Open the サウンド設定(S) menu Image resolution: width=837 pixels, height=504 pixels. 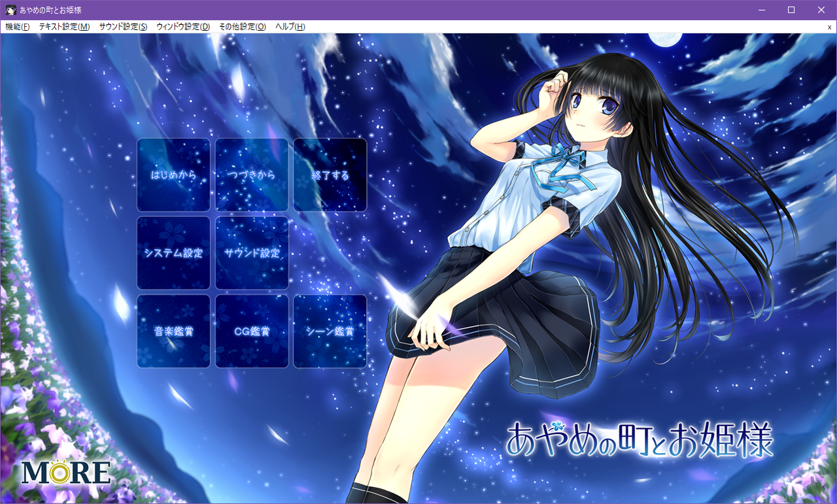click(x=123, y=27)
